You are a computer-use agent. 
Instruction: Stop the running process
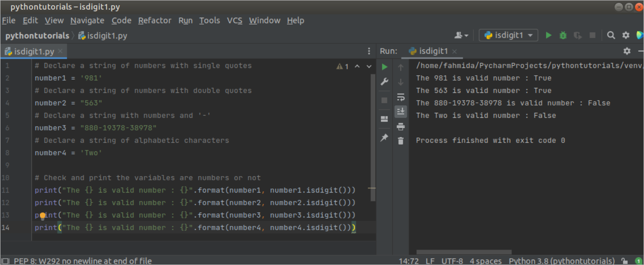pyautogui.click(x=384, y=100)
